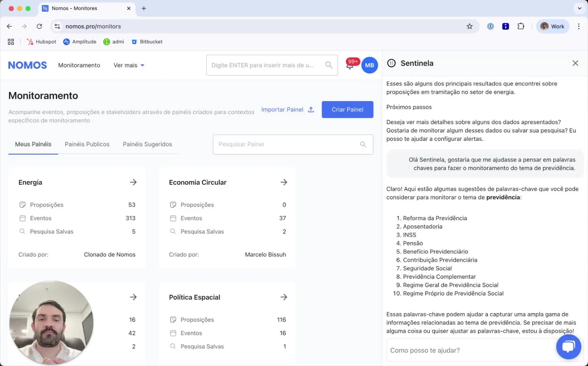Open a new browser tab
Image resolution: width=588 pixels, height=366 pixels.
pos(144,8)
